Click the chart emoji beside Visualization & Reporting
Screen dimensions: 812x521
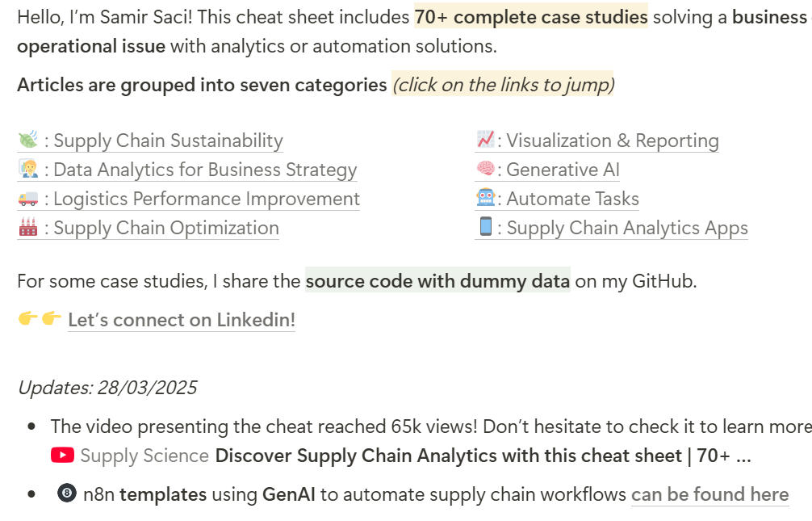pos(485,141)
